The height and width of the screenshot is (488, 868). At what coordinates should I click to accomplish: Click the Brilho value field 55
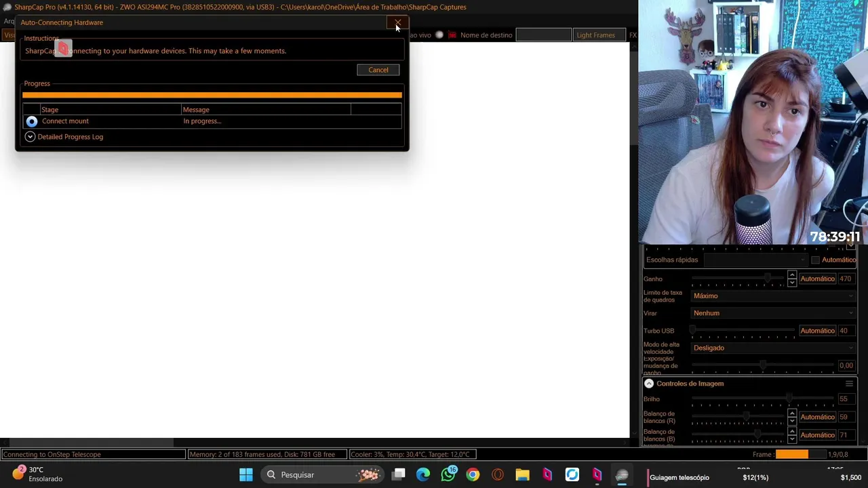846,399
